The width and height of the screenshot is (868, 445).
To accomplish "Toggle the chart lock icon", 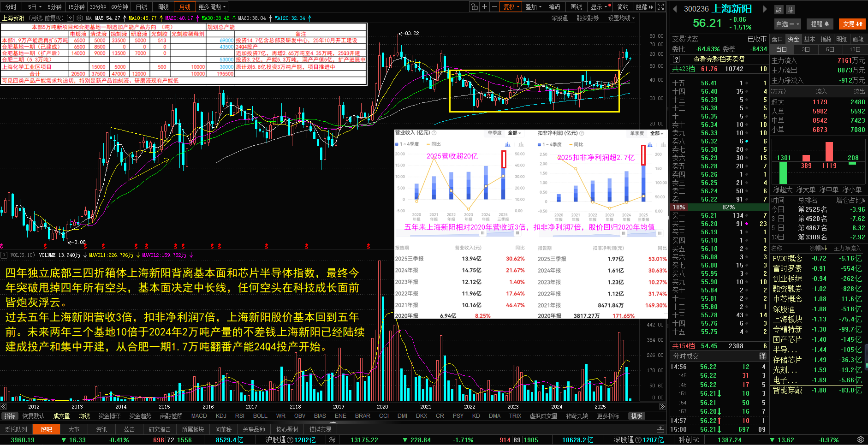I will coord(474,7).
